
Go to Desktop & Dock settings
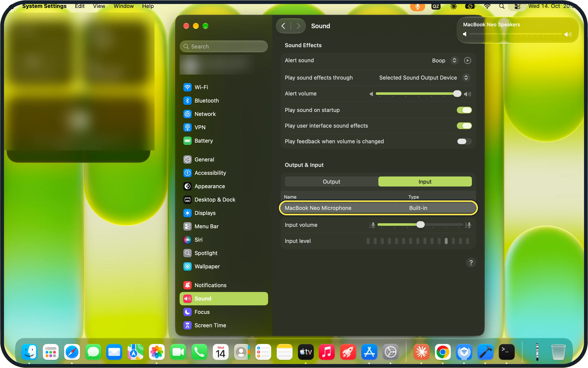point(223,200)
